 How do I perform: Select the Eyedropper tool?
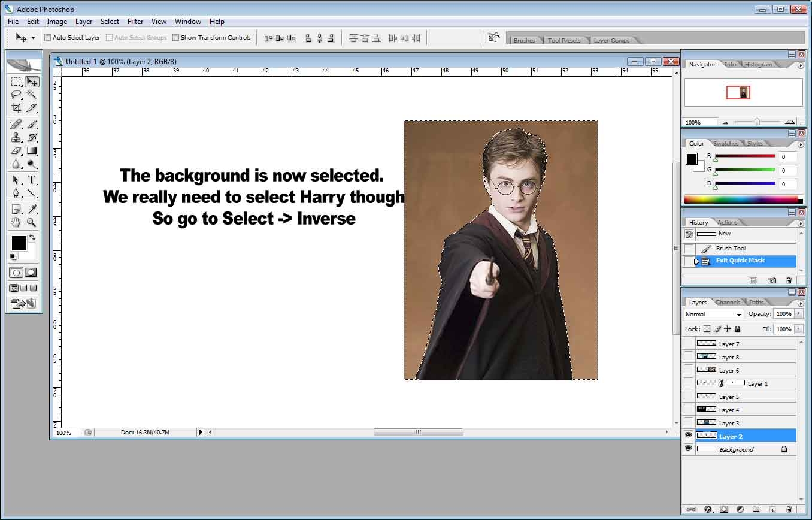[32, 210]
